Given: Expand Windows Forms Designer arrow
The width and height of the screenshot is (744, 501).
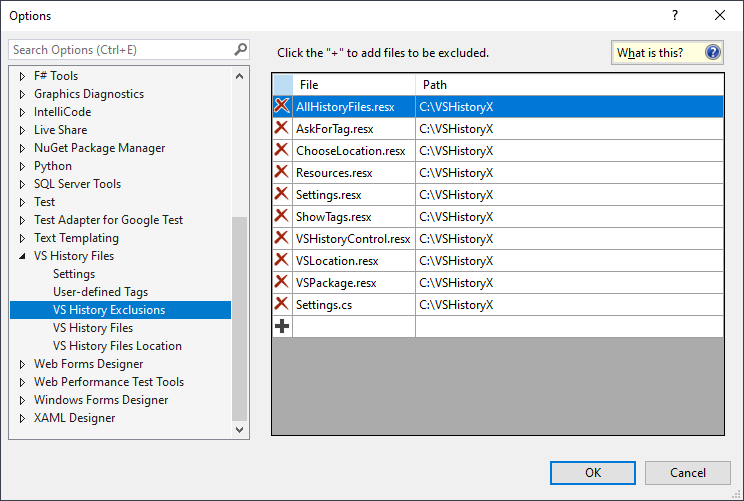Looking at the screenshot, I should click(22, 400).
